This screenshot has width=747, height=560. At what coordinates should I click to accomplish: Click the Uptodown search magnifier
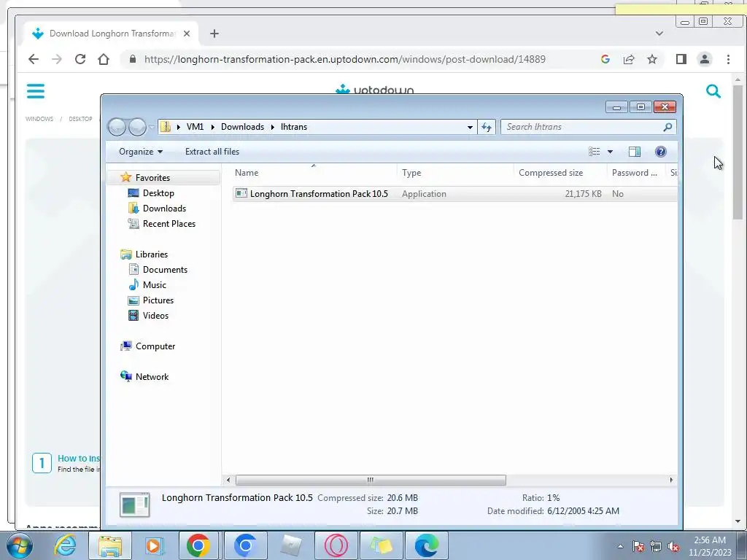click(x=713, y=91)
